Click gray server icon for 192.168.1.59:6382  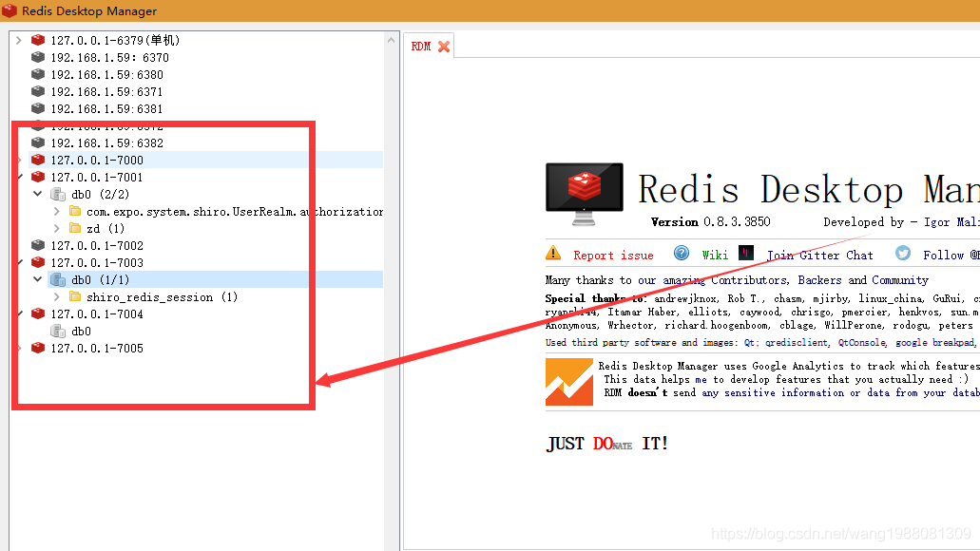click(38, 142)
